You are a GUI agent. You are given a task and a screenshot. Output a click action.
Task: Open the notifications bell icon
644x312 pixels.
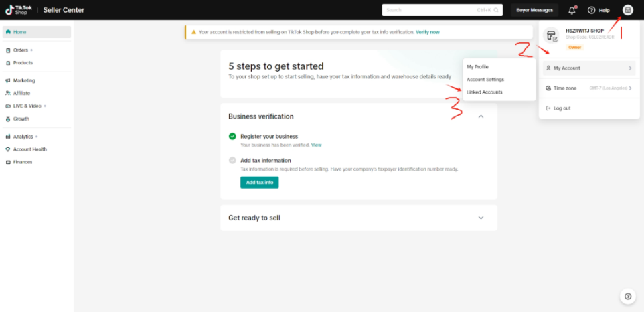tap(572, 10)
